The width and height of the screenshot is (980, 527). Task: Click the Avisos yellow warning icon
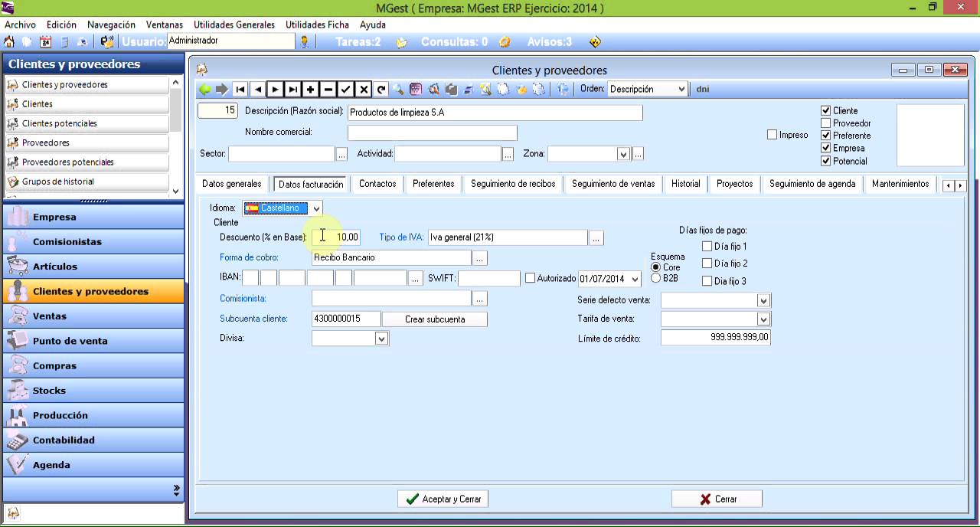(595, 42)
